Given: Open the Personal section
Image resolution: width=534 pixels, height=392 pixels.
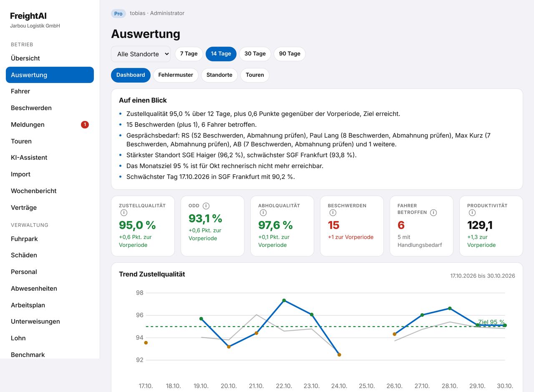Looking at the screenshot, I should 50,272.
